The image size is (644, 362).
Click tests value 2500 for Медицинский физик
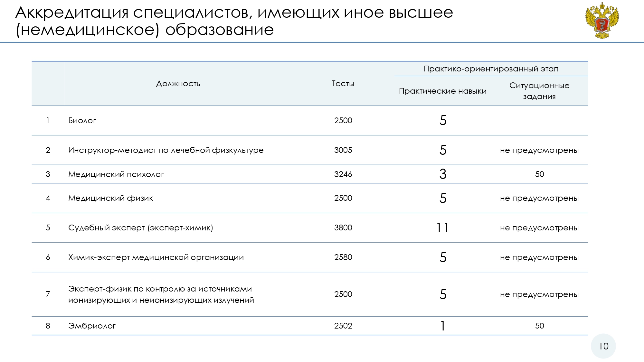[343, 198]
